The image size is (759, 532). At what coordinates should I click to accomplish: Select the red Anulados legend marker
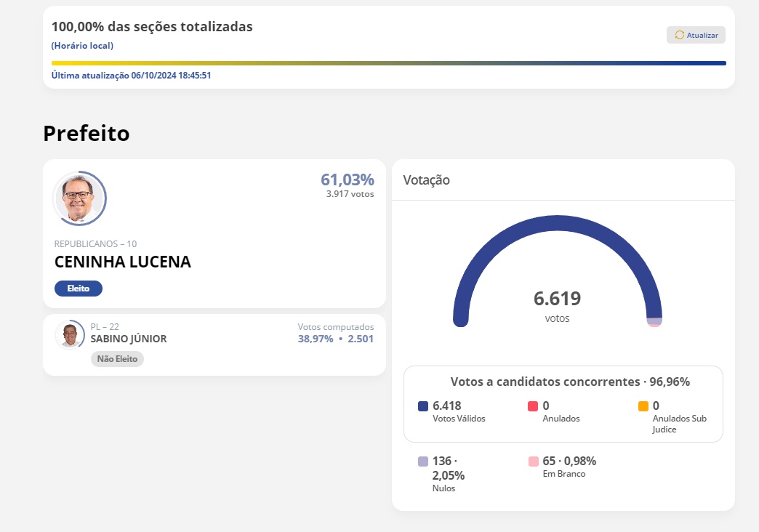(533, 406)
